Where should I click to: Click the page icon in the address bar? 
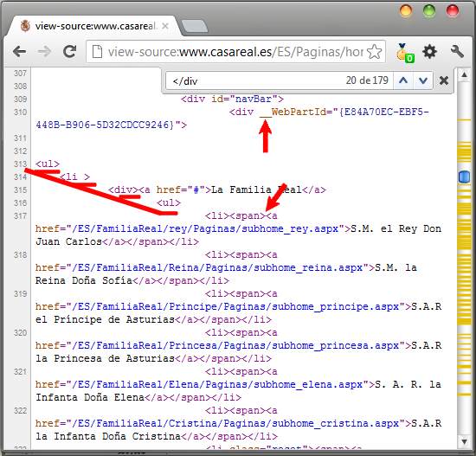(97, 52)
